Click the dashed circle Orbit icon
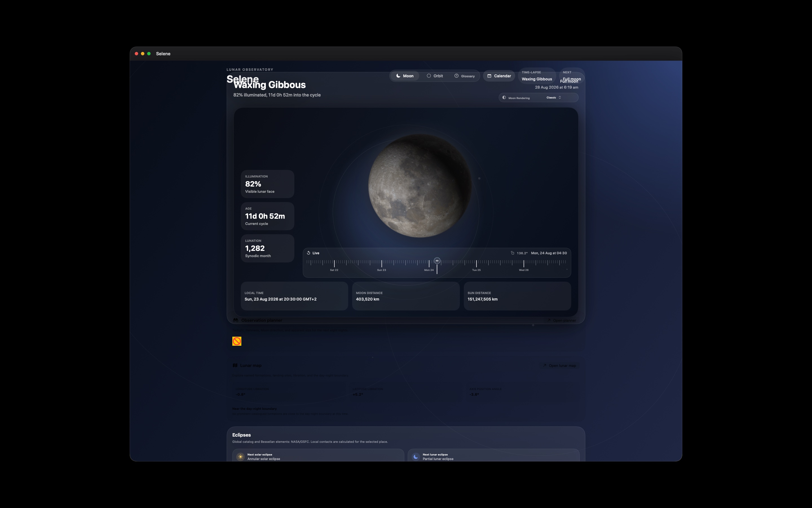This screenshot has width=812, height=508. [429, 76]
